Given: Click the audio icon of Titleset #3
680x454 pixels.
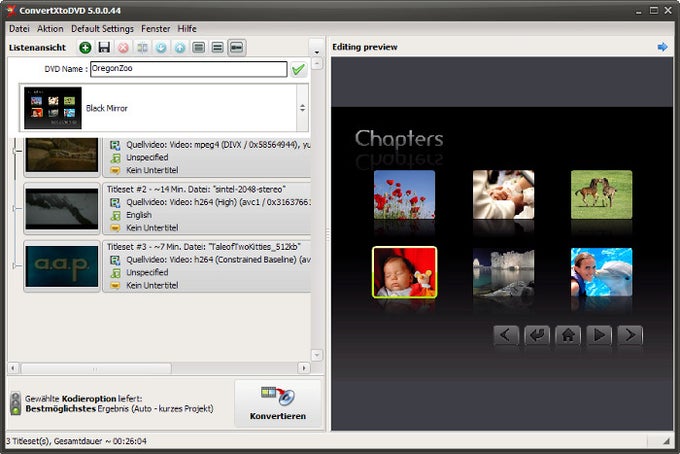Looking at the screenshot, I should [x=115, y=273].
